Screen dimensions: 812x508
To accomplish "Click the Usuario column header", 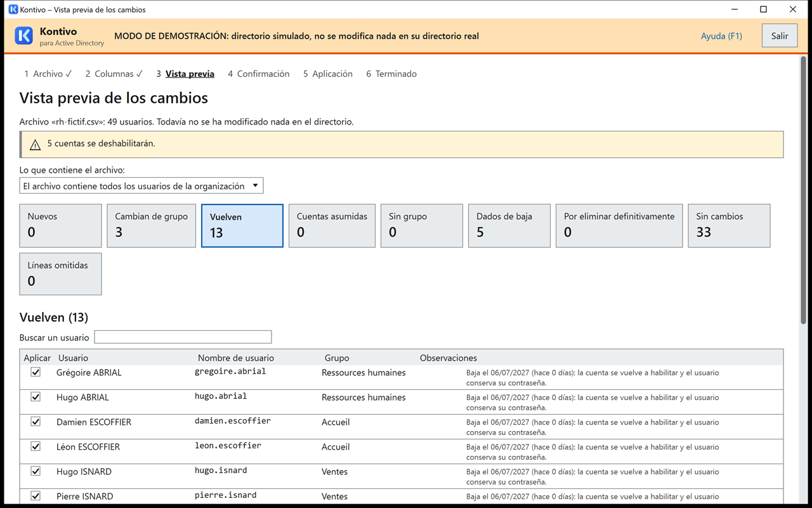I will (73, 358).
